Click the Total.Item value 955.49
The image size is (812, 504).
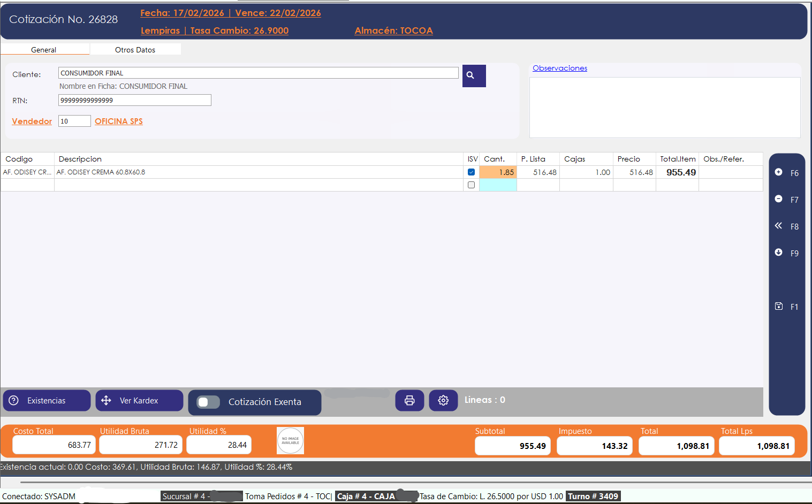click(681, 172)
